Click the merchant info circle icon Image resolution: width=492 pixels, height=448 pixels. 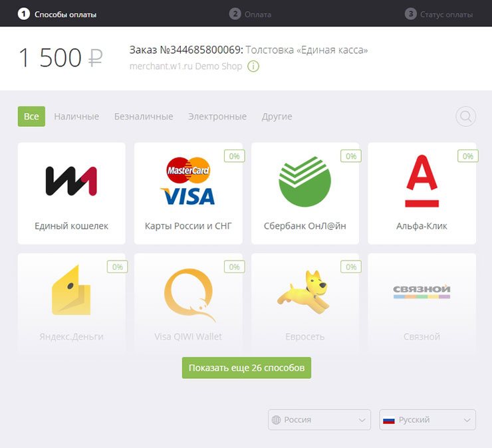tap(253, 66)
